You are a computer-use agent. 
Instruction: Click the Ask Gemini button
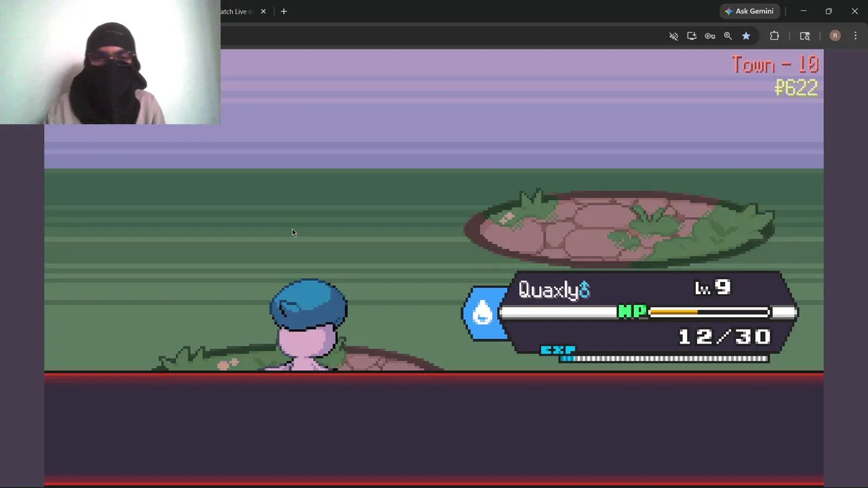click(x=749, y=11)
